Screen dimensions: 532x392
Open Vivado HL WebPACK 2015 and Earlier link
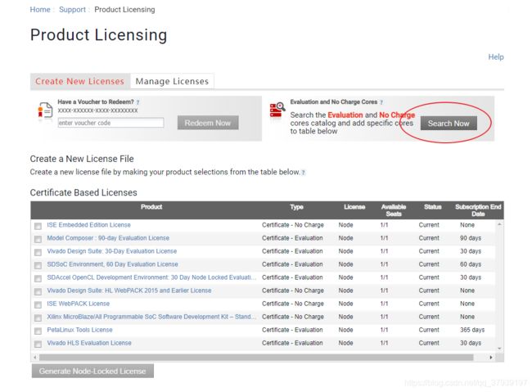click(129, 291)
